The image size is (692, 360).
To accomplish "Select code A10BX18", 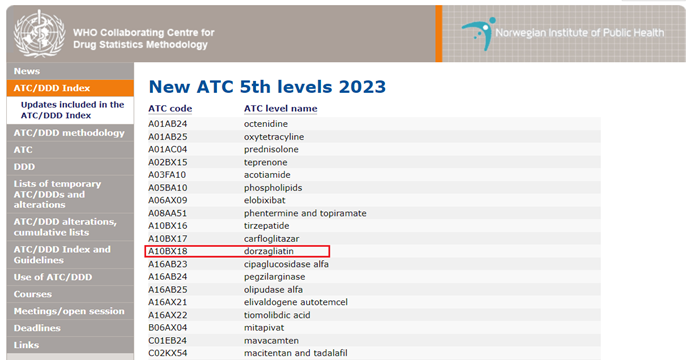I will click(167, 251).
